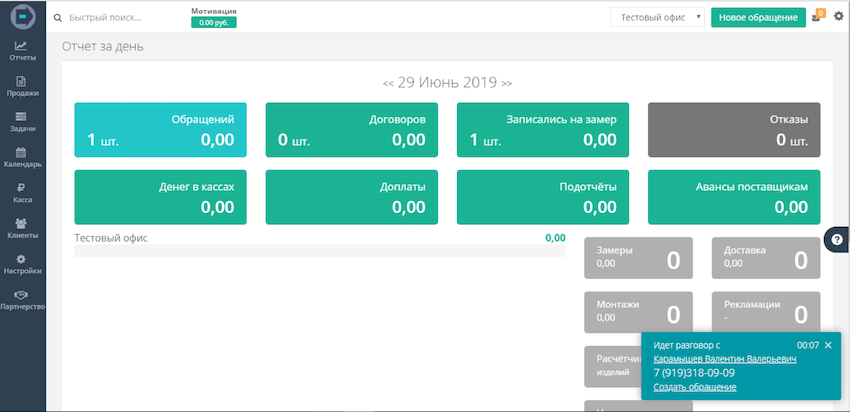Open the Календарь sidebar item
This screenshot has width=850, height=412.
click(x=22, y=157)
